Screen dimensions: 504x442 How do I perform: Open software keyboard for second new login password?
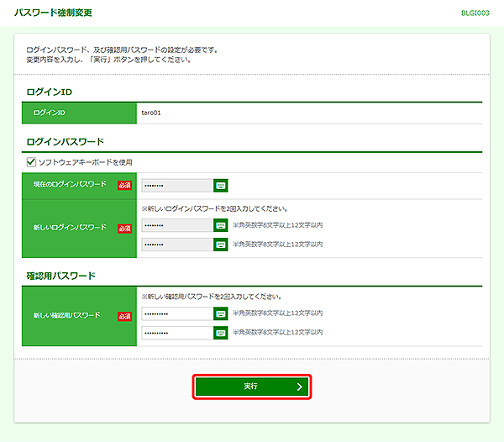tap(220, 245)
